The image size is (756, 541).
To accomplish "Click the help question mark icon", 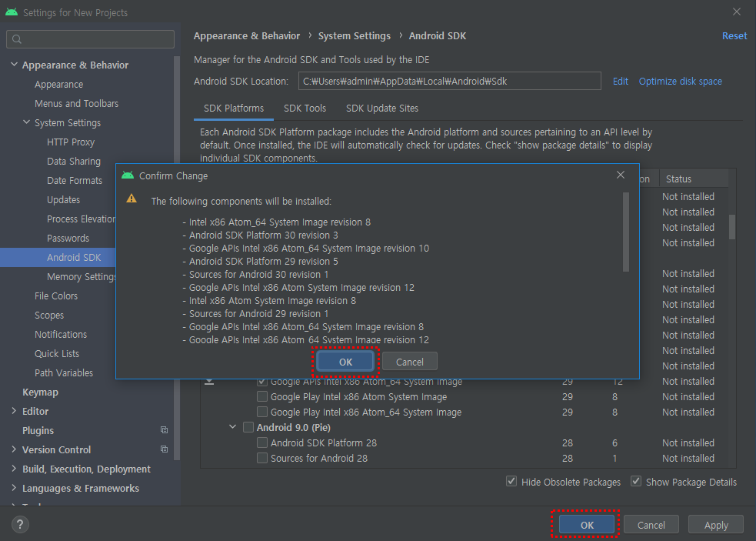I will pyautogui.click(x=20, y=525).
